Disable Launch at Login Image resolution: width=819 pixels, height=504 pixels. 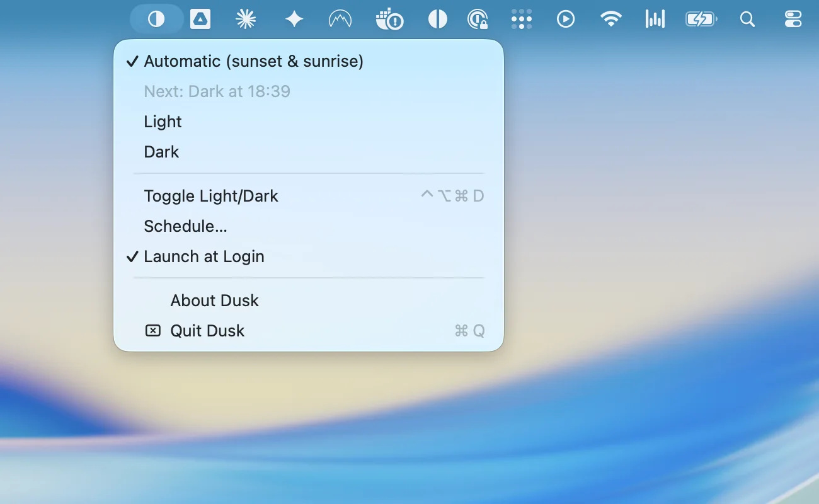[x=309, y=256]
